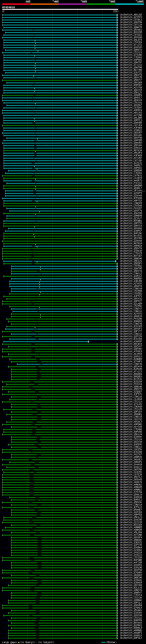Select hit label UniRef100_C5X552
Viewport: 146px width, 644px height.
point(131,266)
